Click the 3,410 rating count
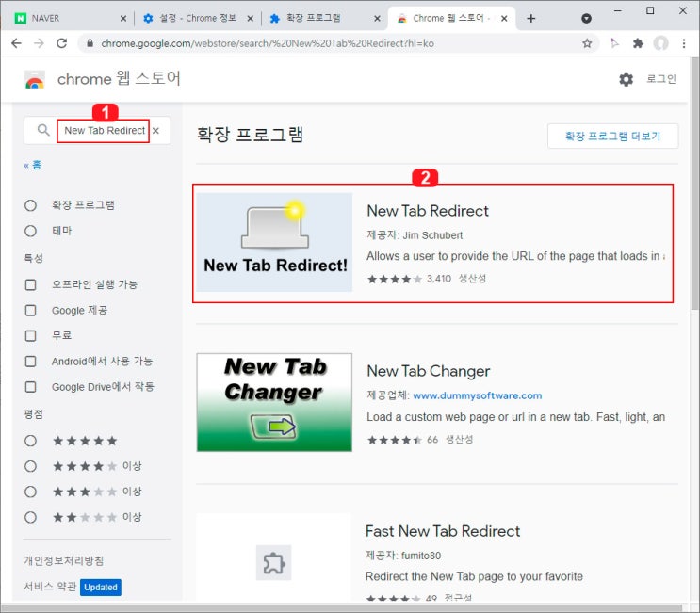This screenshot has width=700, height=613. tap(438, 279)
